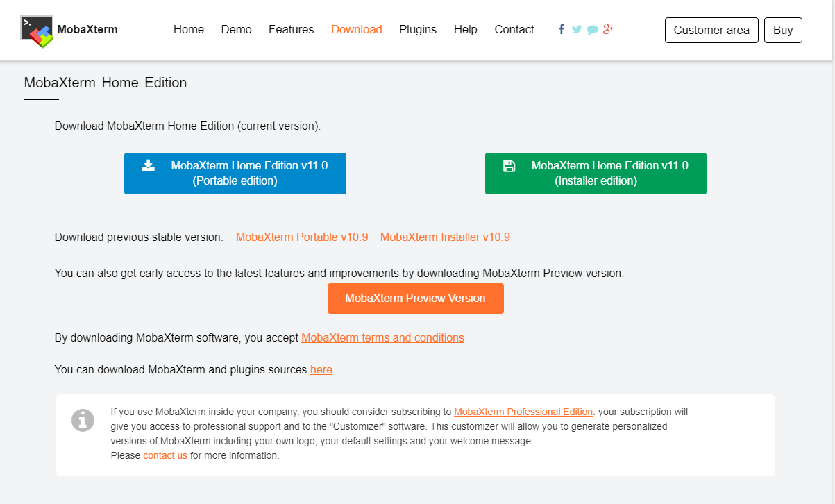Download MobaXterm Installer v10.9 link
The height and width of the screenshot is (504, 835).
(445, 237)
